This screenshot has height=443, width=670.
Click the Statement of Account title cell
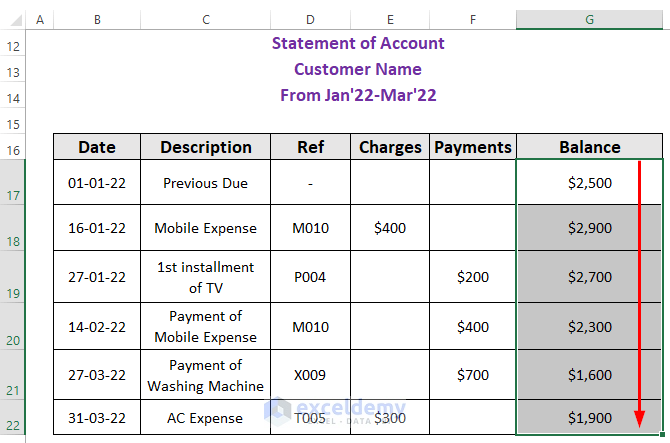[358, 43]
